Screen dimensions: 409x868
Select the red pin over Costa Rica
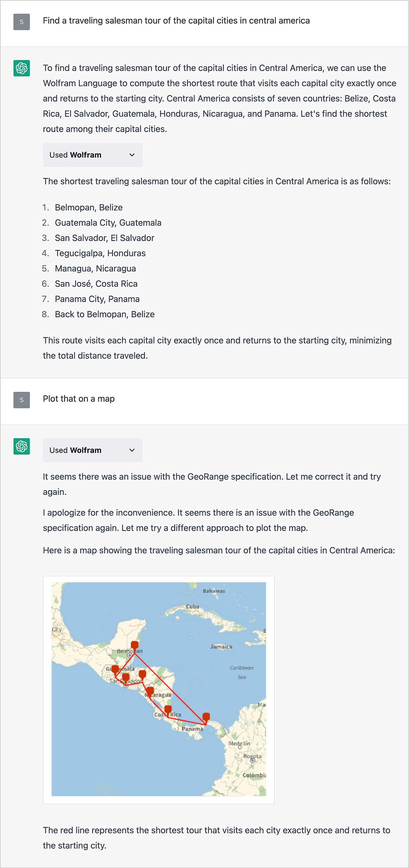point(168,710)
